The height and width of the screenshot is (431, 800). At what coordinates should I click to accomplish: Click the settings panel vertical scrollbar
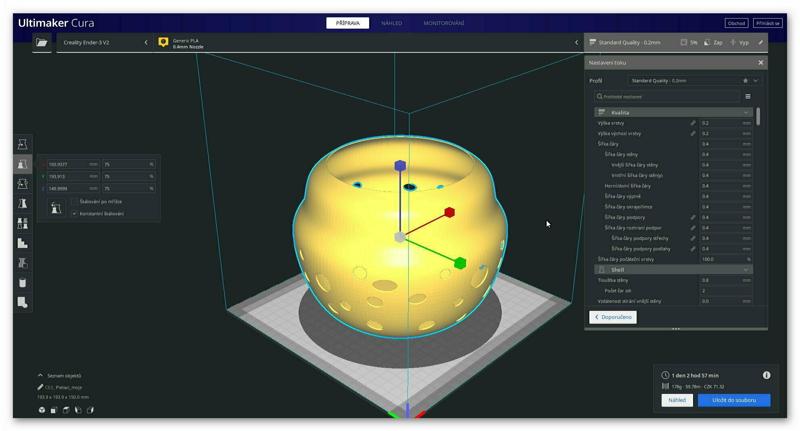(x=758, y=116)
